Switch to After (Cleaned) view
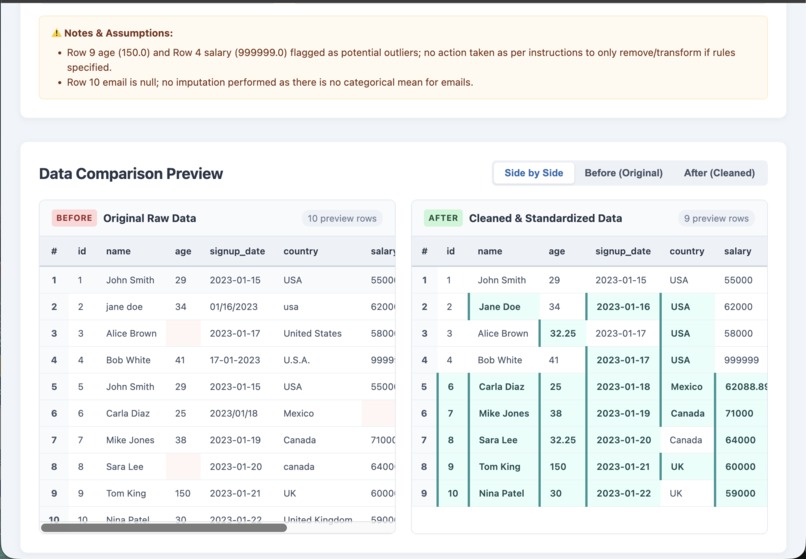Image resolution: width=806 pixels, height=559 pixels. 719,173
